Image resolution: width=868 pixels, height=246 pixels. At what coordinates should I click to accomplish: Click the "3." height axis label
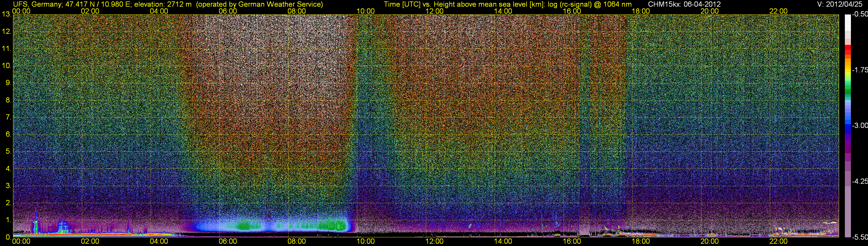click(8, 186)
